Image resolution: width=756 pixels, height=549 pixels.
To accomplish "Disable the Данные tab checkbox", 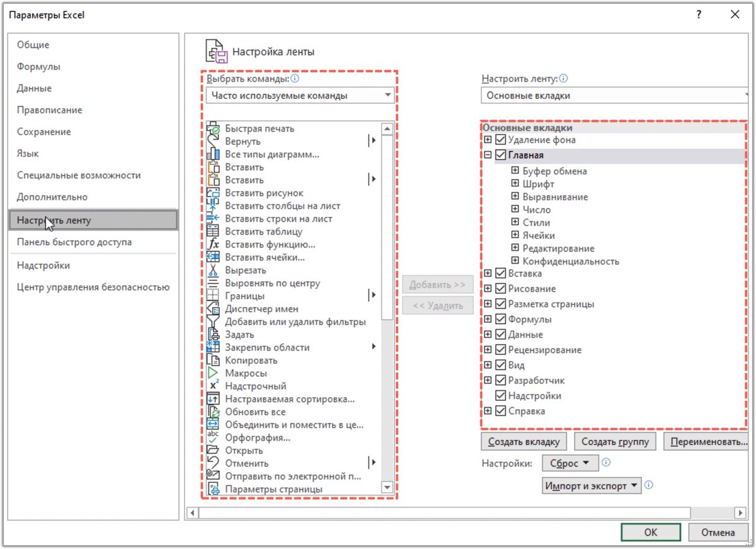I will tap(501, 335).
